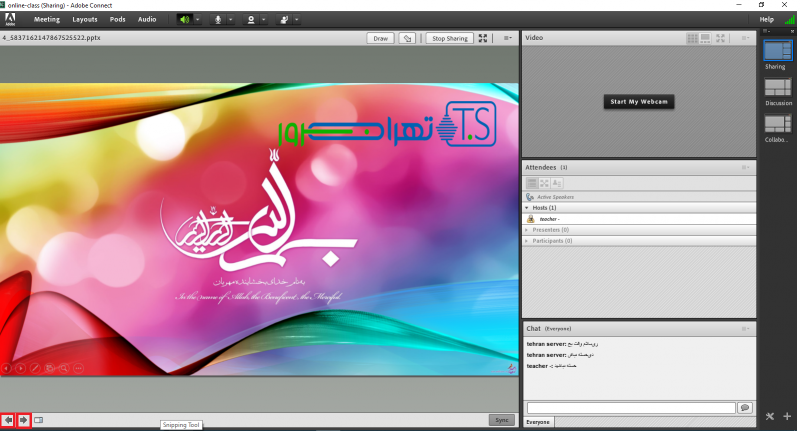Toggle full screen for the Share pod
Viewport: 800px width, 431px height.
(484, 38)
